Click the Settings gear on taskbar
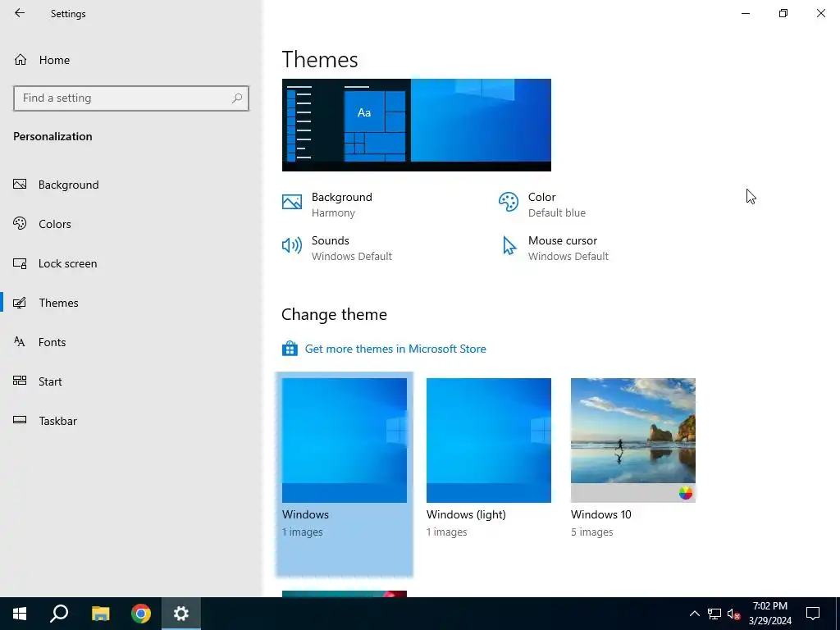Image resolution: width=840 pixels, height=630 pixels. (181, 614)
